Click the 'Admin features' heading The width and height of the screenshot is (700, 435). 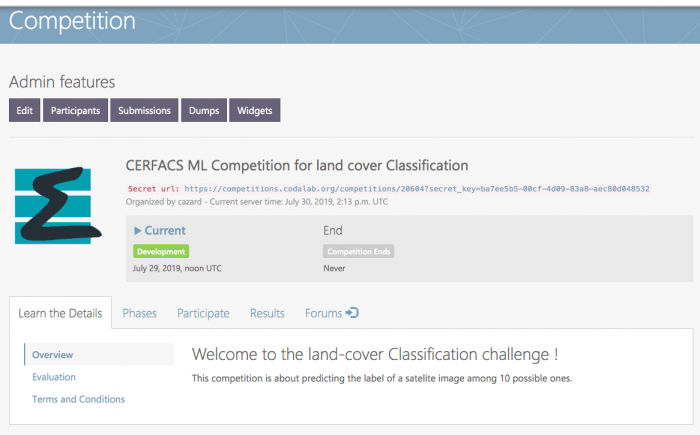62,82
